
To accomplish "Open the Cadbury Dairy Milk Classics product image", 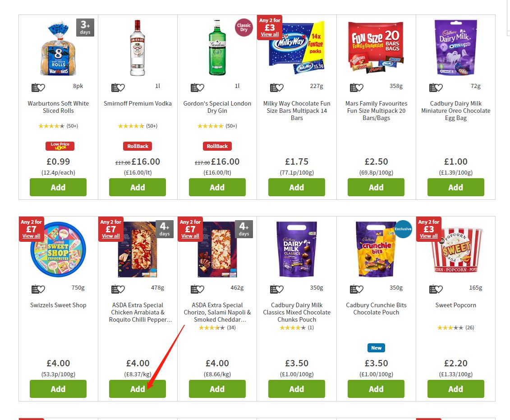I will tap(297, 249).
